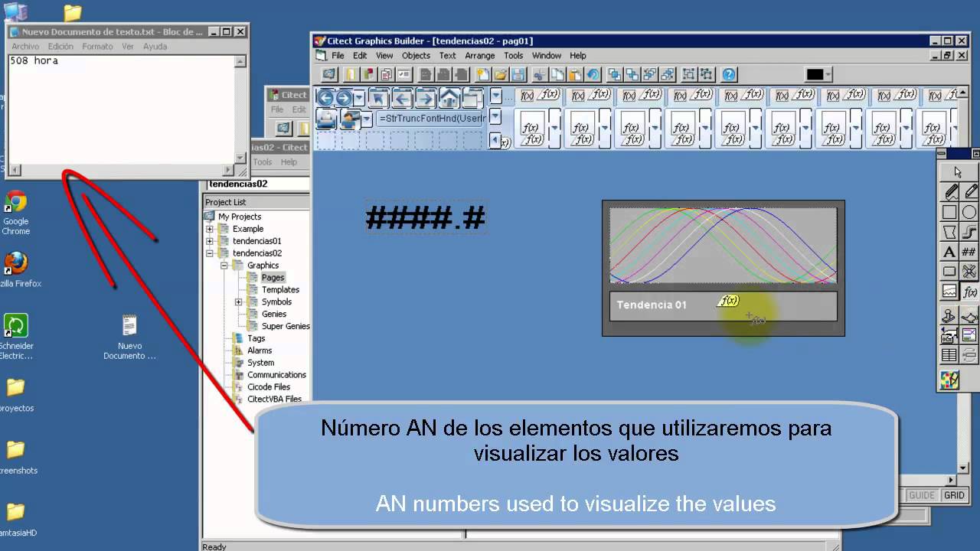The height and width of the screenshot is (551, 980).
Task: Select Communications in the project tree
Action: pos(276,375)
